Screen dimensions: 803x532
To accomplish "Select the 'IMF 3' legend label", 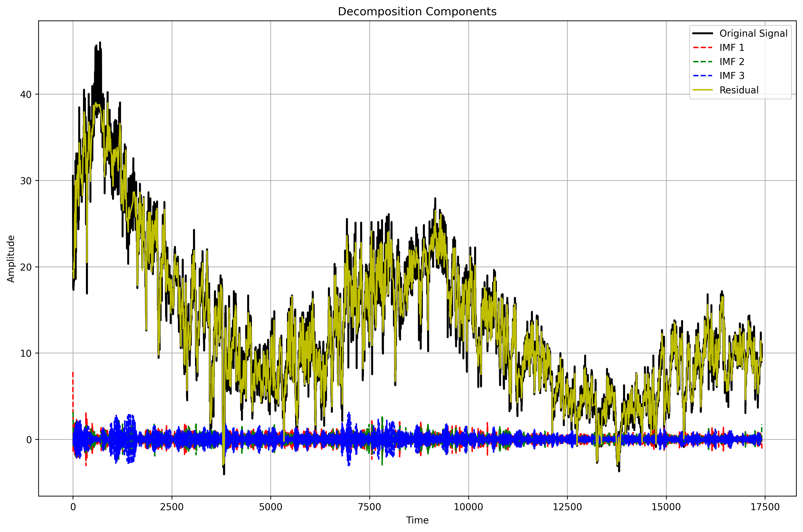I will pyautogui.click(x=732, y=76).
